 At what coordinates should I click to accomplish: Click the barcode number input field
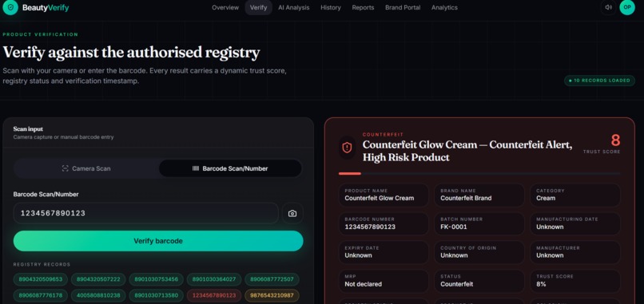coord(145,213)
